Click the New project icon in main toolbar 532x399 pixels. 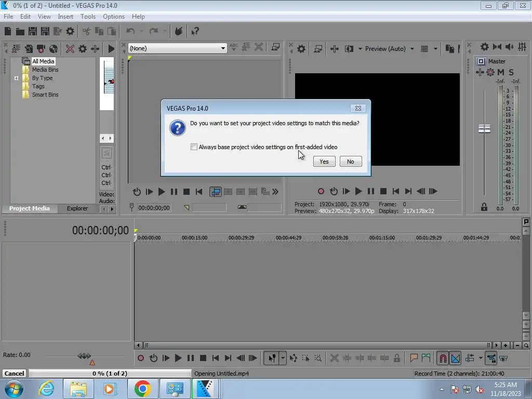click(8, 31)
